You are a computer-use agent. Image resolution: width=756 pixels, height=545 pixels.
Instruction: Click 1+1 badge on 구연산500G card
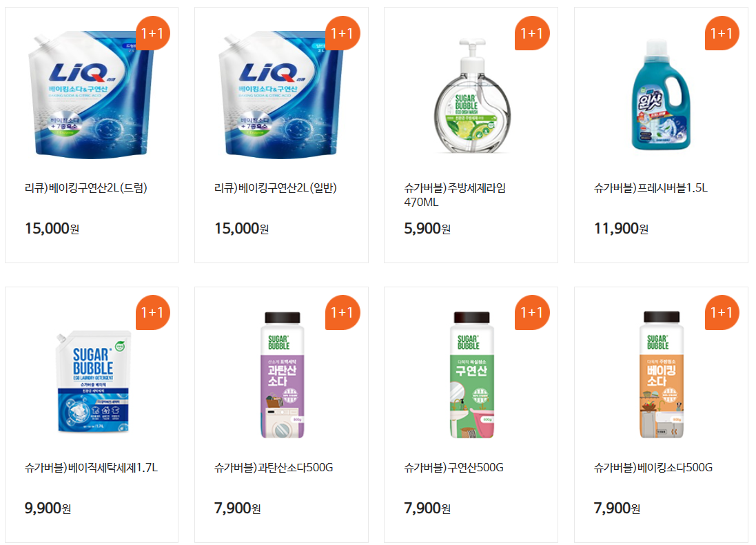(532, 312)
